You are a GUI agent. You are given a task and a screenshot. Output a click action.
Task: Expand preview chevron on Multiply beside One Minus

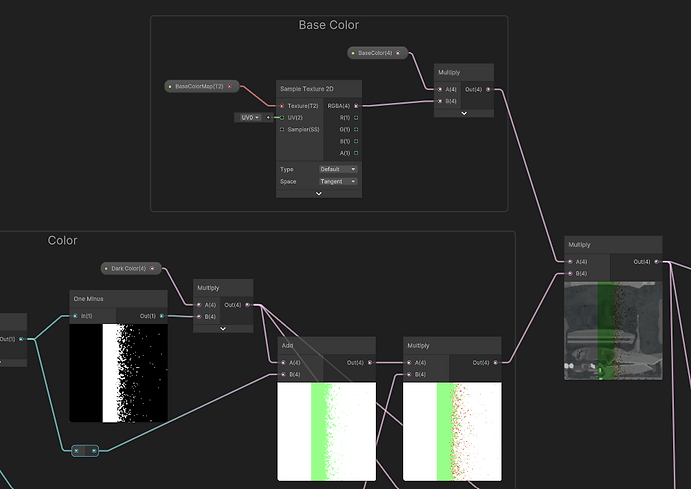223,329
